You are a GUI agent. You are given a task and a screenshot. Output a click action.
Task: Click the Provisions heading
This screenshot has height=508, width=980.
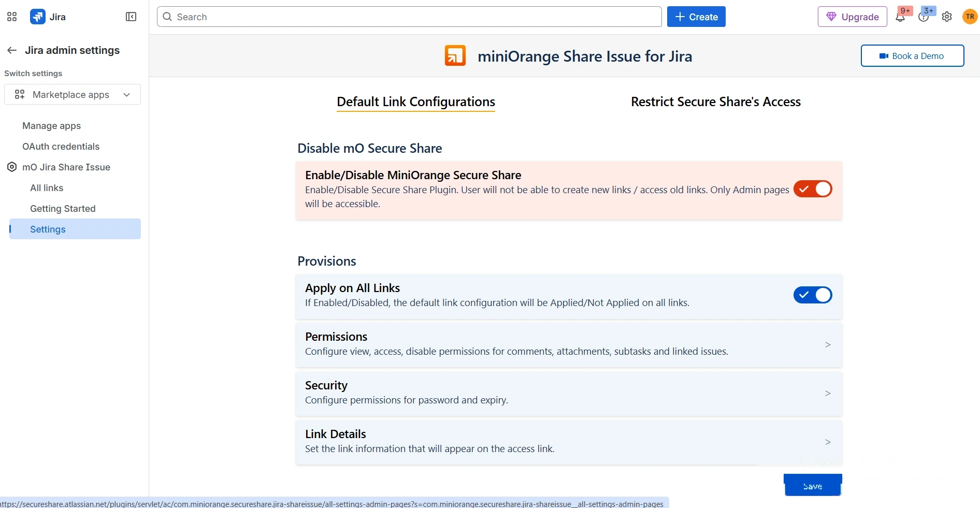(327, 261)
